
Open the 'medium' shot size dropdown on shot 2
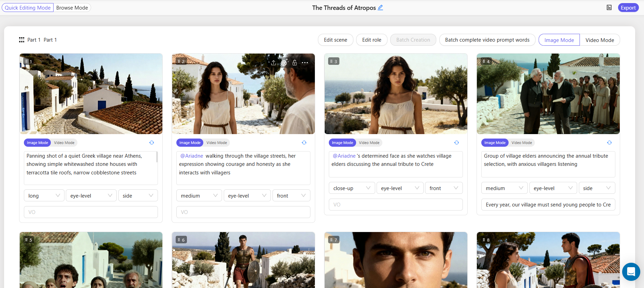coord(199,196)
